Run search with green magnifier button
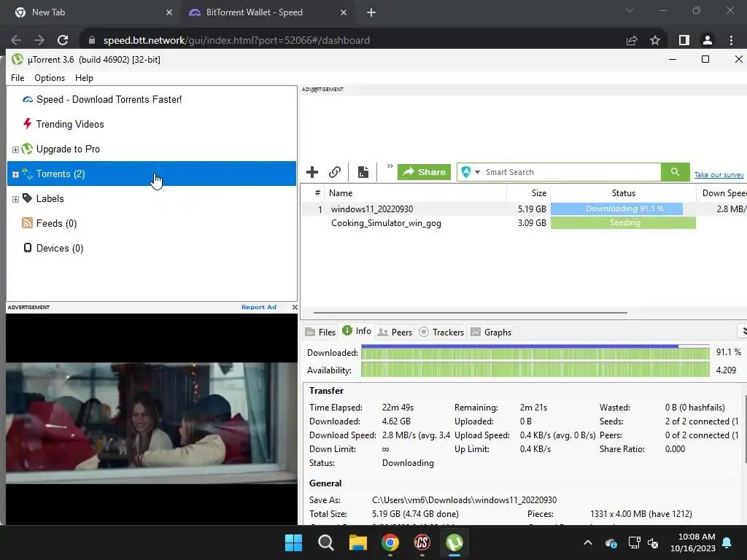The width and height of the screenshot is (747, 560). click(x=675, y=172)
